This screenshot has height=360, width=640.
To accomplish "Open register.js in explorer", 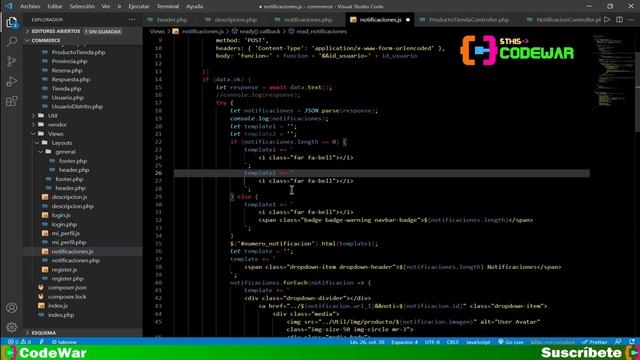I will [64, 270].
